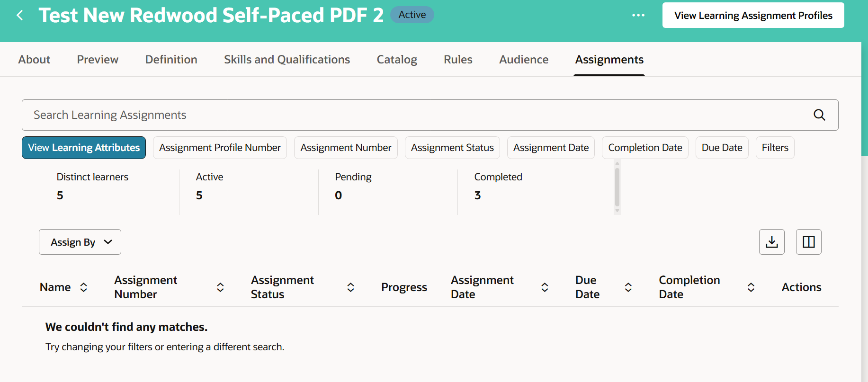Viewport: 868px width, 382px height.
Task: Open the Assignment Profile Number filter
Action: (220, 148)
